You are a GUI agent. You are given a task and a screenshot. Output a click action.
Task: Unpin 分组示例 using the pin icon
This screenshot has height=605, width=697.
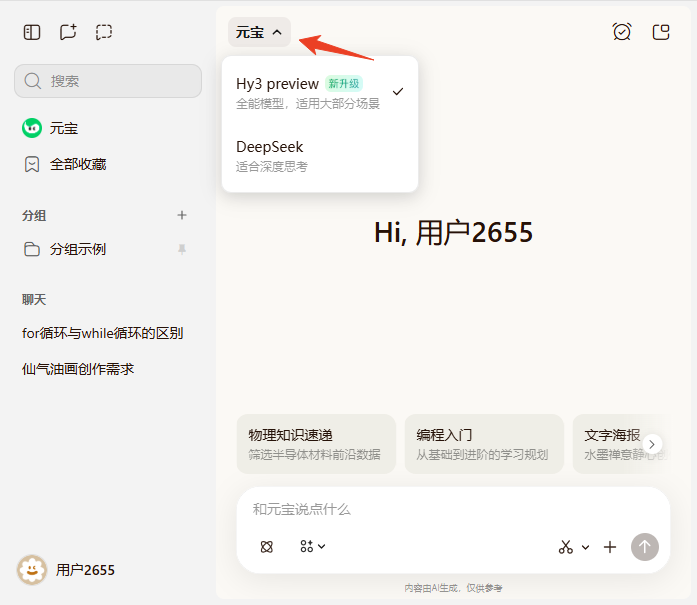click(182, 249)
